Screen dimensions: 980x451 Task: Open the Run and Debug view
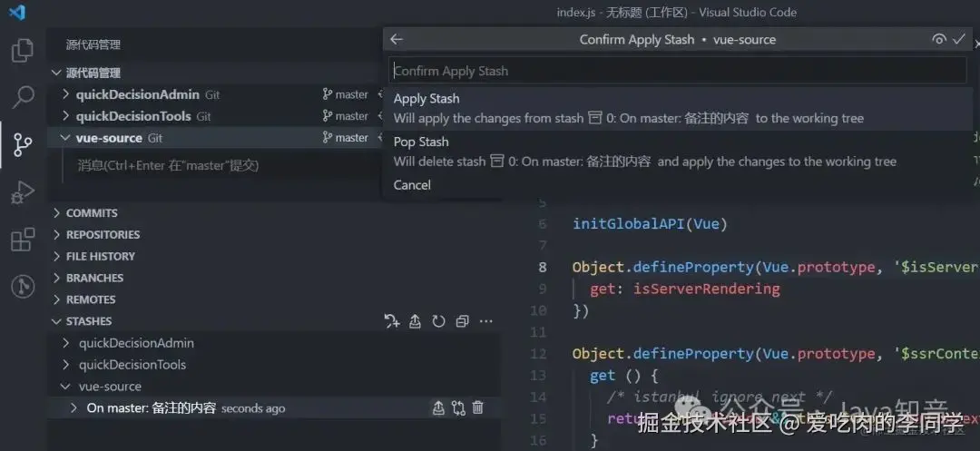[x=23, y=192]
